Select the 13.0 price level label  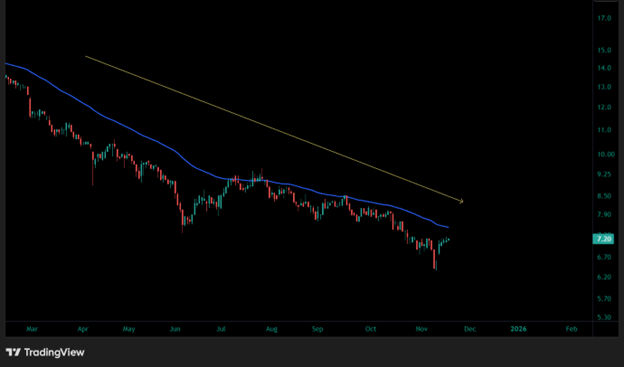pos(604,87)
